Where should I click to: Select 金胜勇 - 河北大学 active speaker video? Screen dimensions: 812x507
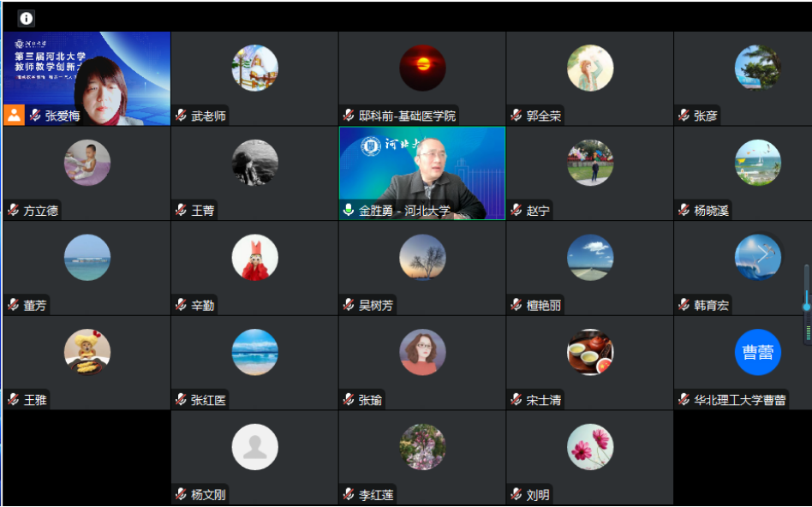[x=422, y=174]
